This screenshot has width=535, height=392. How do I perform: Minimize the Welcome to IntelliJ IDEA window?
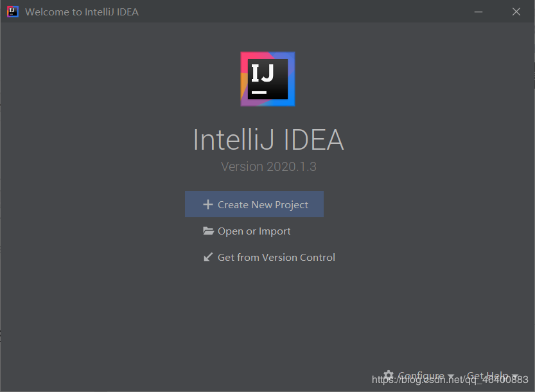pos(478,12)
